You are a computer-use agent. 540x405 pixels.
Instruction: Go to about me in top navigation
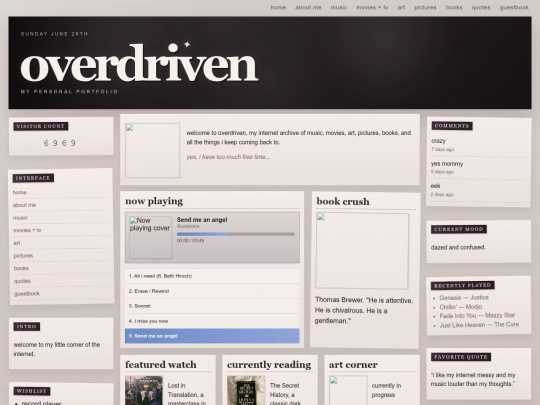click(x=308, y=7)
